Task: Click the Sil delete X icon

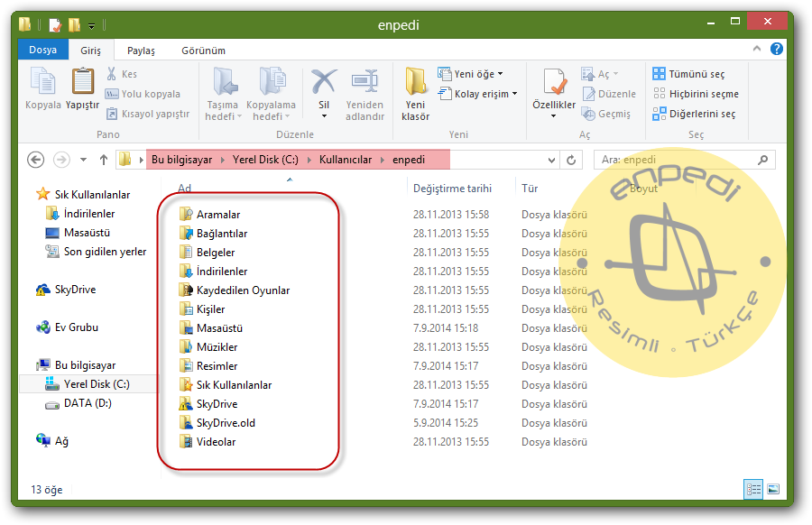Action: (x=324, y=81)
